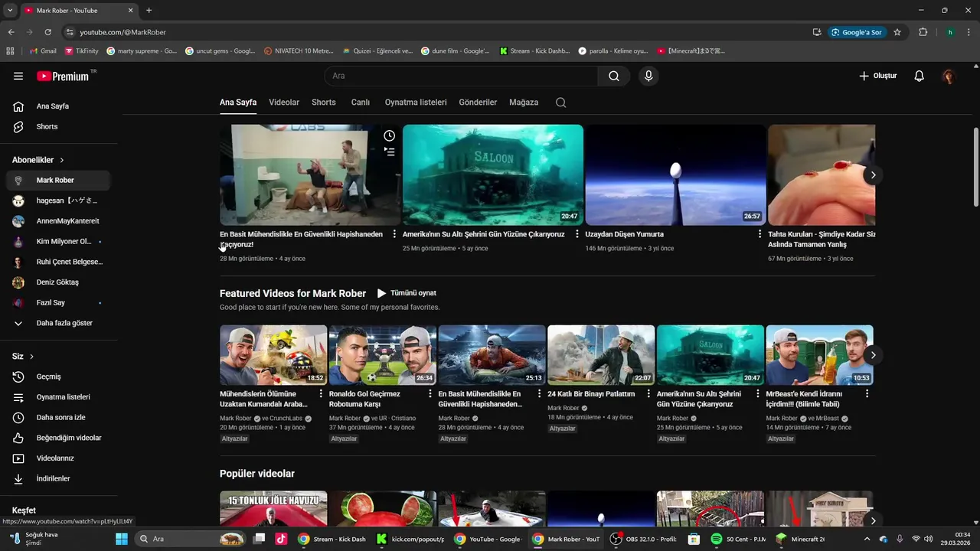Search within the channel using magnifier icon
This screenshot has height=551, width=980.
point(560,103)
